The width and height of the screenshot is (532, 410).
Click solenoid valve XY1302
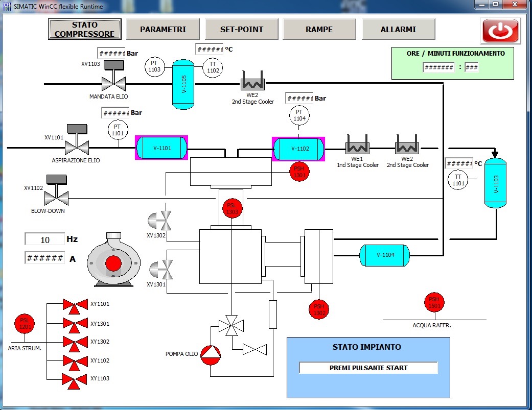tap(75, 345)
